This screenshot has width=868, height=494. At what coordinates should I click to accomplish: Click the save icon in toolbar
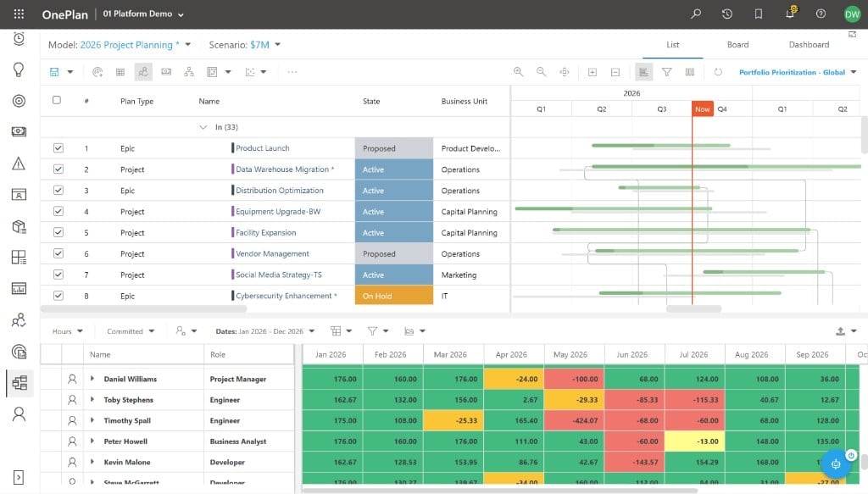54,72
